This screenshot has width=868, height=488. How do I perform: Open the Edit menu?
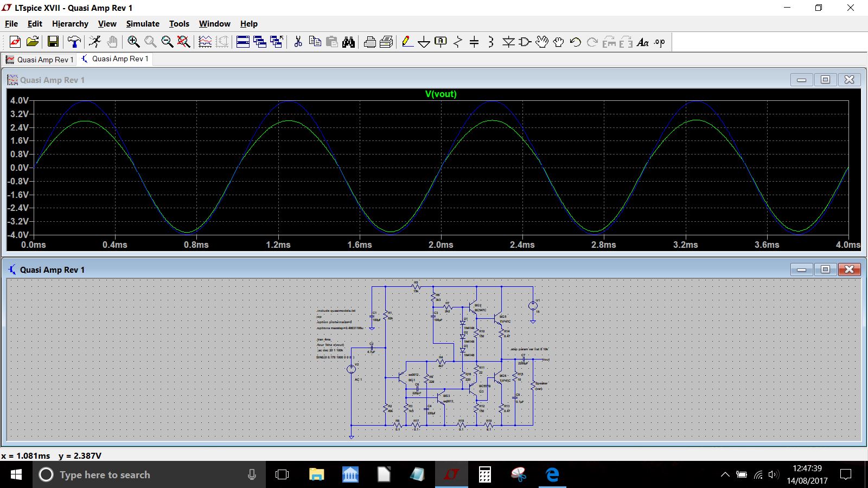[35, 23]
